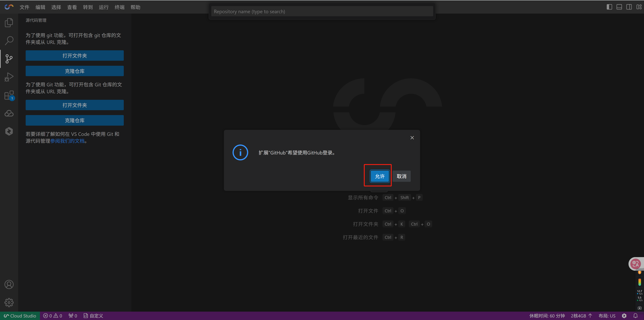Open the Manage gear settings
Screen dimensions: 644x320
[x=9, y=303]
